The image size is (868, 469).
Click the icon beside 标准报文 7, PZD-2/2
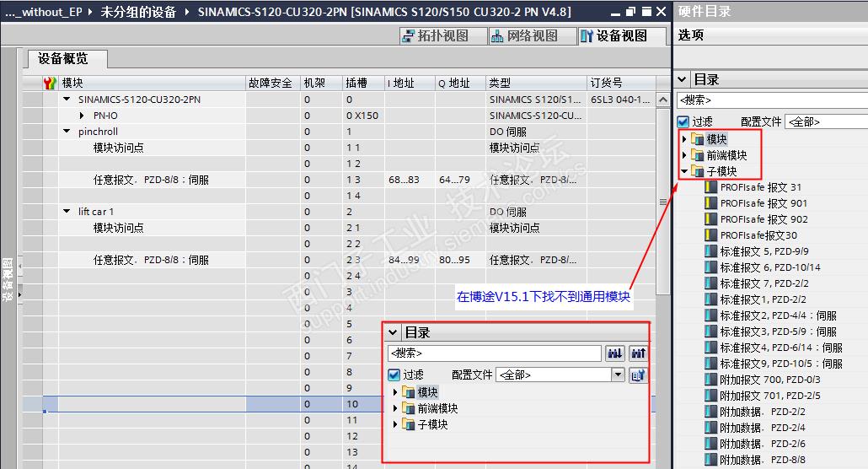710,283
